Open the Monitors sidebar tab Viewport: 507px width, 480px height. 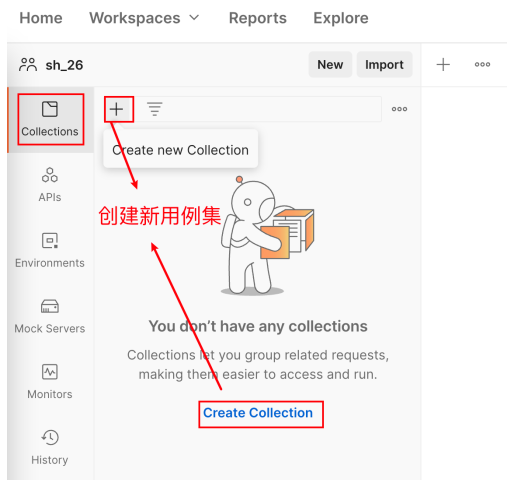[50, 382]
